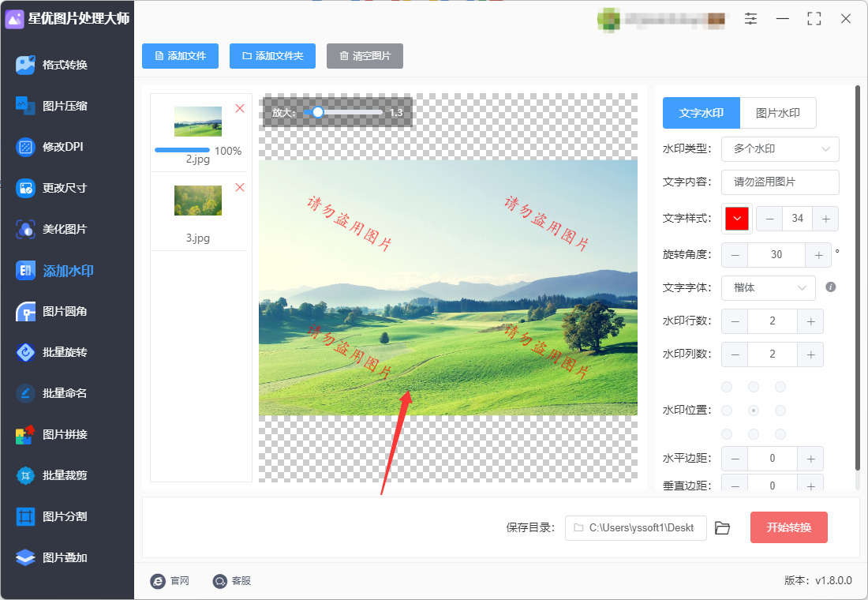Viewport: 868px width, 600px height.
Task: Increase font size with plus button
Action: tap(825, 219)
